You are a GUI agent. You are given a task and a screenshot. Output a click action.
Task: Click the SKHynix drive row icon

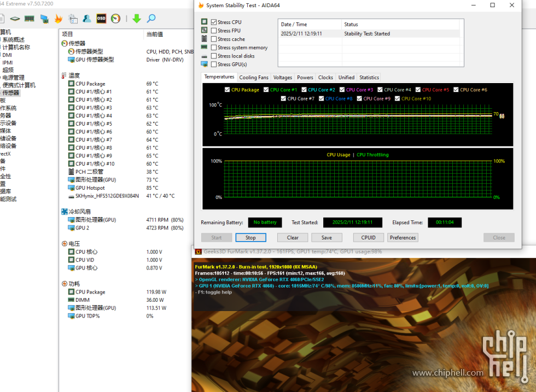(x=71, y=196)
